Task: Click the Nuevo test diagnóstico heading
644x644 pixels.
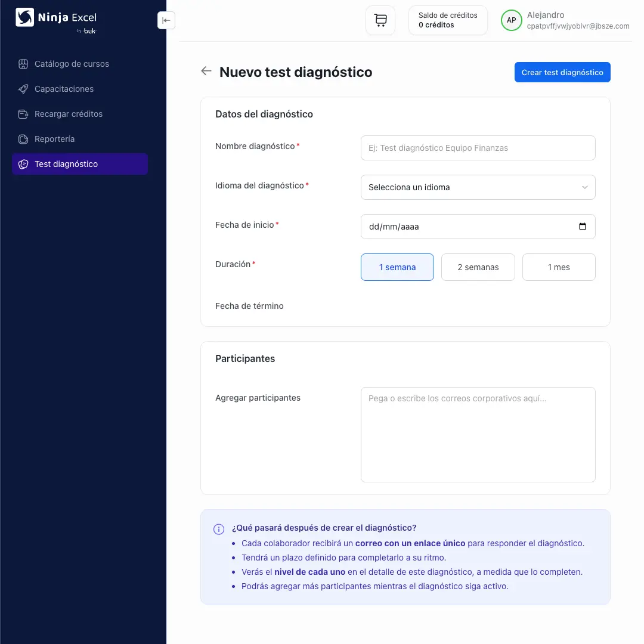Action: coord(296,72)
